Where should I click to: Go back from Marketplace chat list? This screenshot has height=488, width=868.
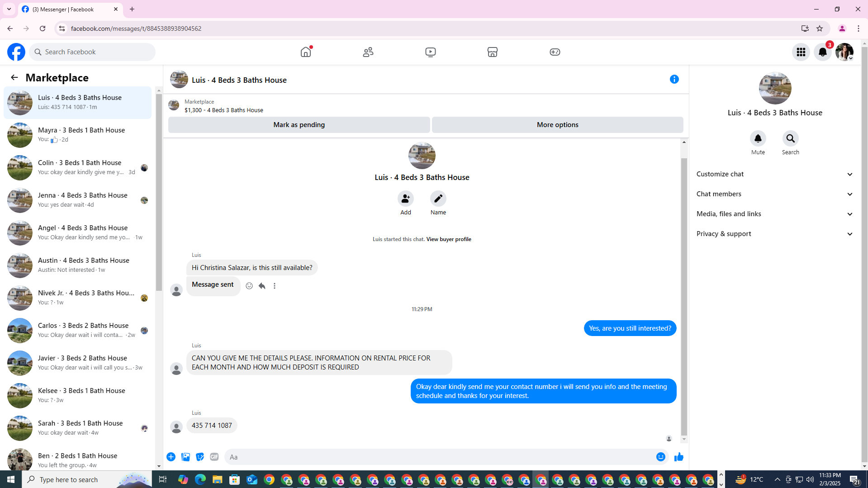point(14,77)
